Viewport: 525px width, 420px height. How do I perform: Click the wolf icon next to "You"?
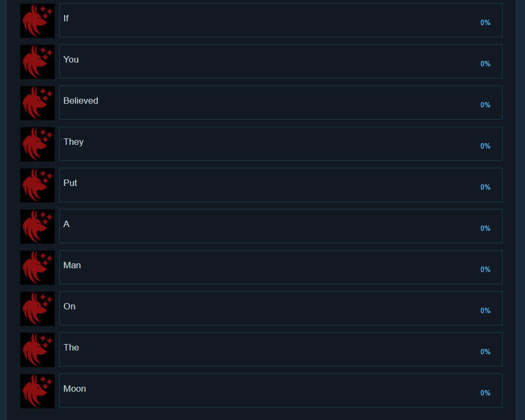coord(37,62)
